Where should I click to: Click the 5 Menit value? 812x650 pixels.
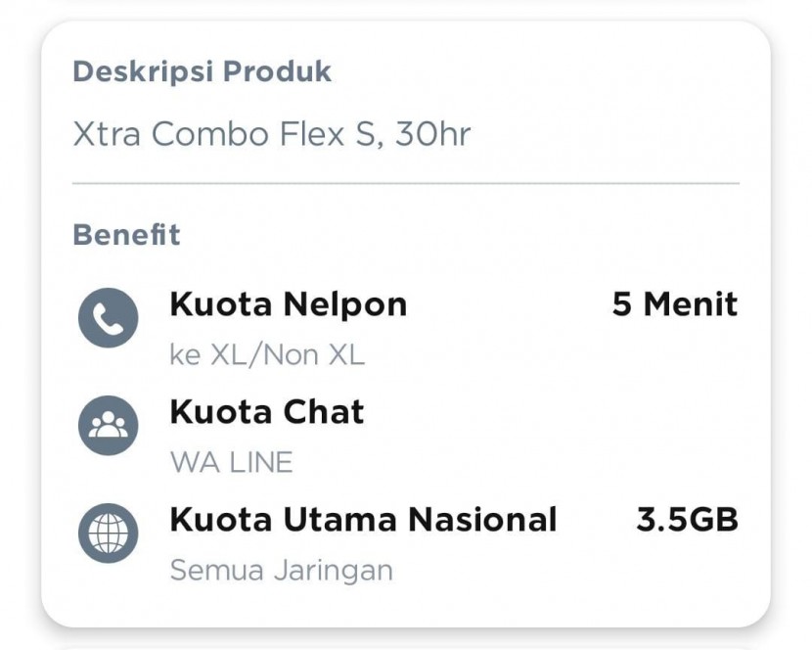675,304
